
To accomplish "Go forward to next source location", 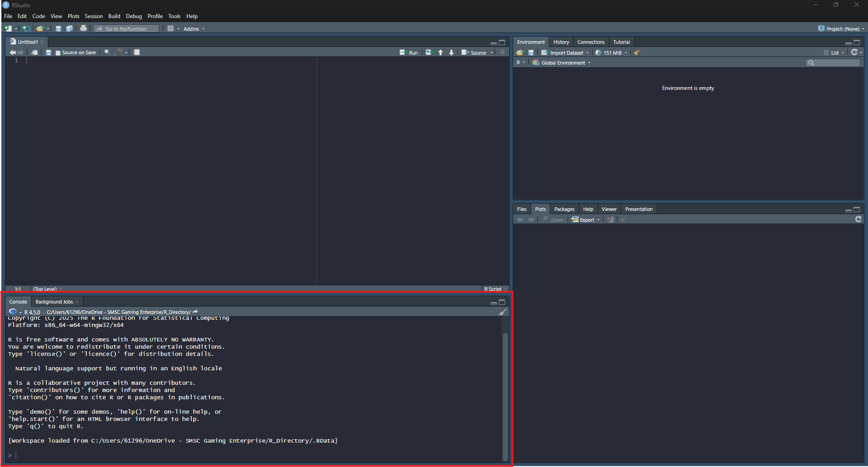I will pos(20,52).
